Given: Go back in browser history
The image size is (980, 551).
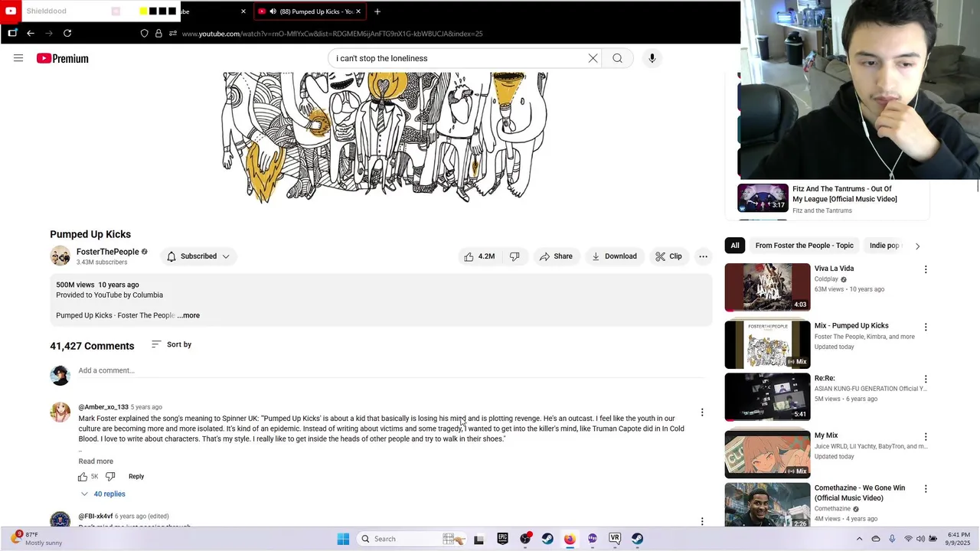Looking at the screenshot, I should coord(31,33).
